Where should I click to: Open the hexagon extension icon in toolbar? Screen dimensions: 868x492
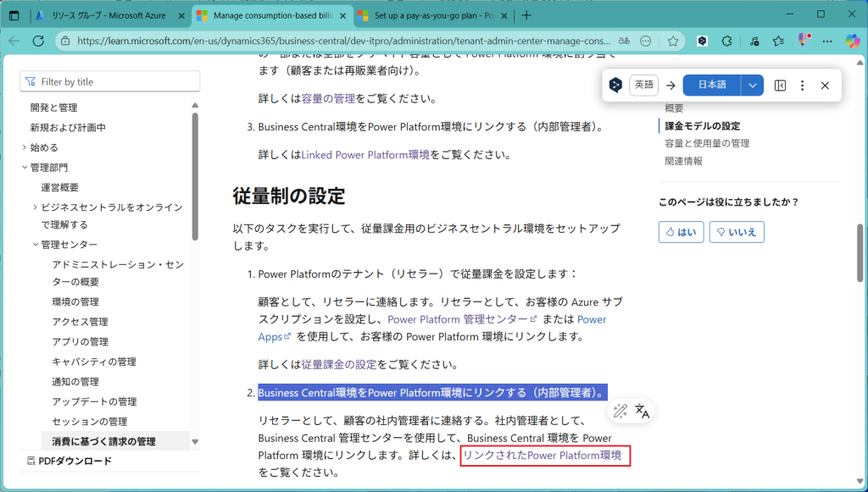coord(702,41)
